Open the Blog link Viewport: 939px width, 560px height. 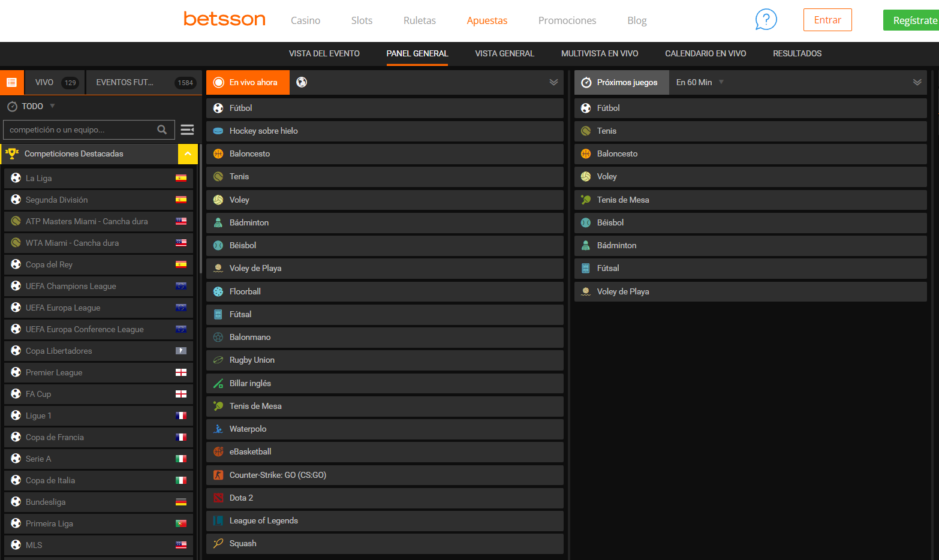[637, 20]
